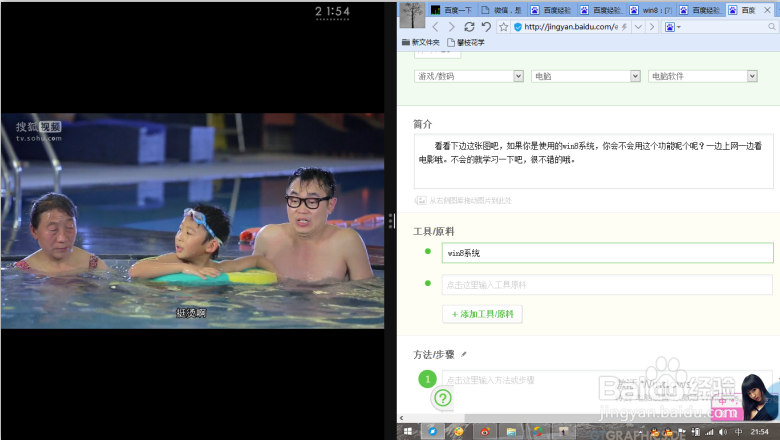780x440 pixels.
Task: Click the magnifier search icon in browser
Action: click(772, 27)
